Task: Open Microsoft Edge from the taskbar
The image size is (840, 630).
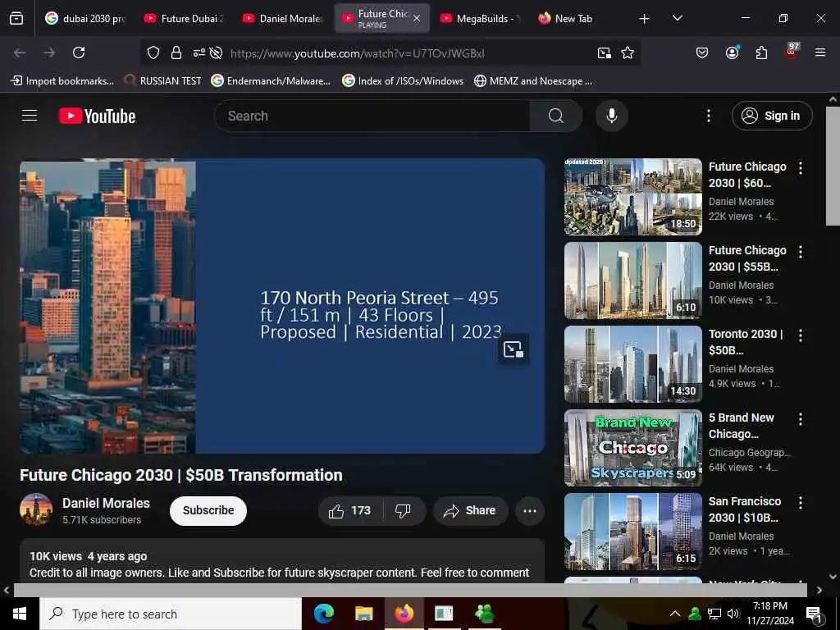Action: click(323, 614)
